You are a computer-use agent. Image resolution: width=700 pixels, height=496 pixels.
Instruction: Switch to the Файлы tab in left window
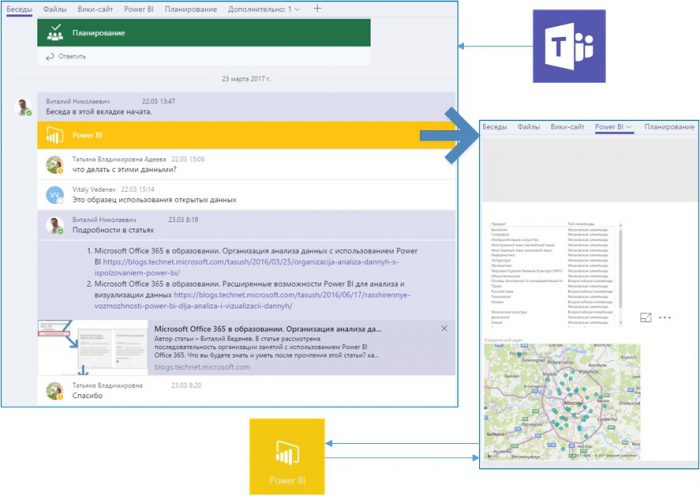(55, 9)
